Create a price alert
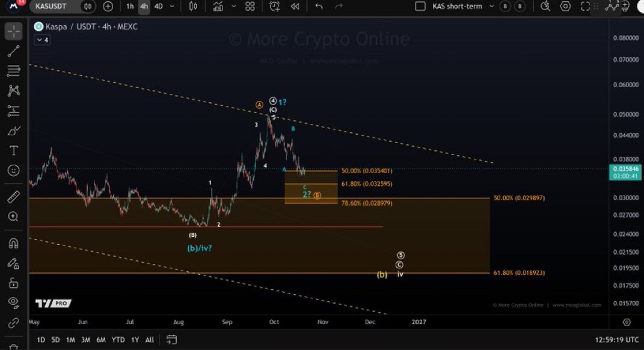 coord(274,6)
